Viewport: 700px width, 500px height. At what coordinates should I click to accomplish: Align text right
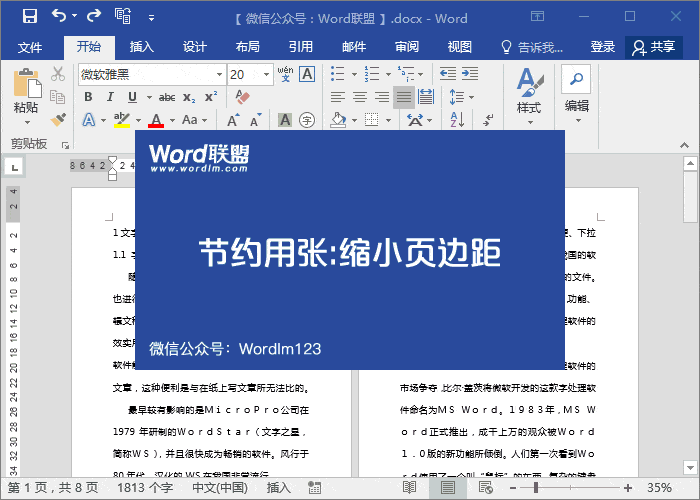pos(382,97)
